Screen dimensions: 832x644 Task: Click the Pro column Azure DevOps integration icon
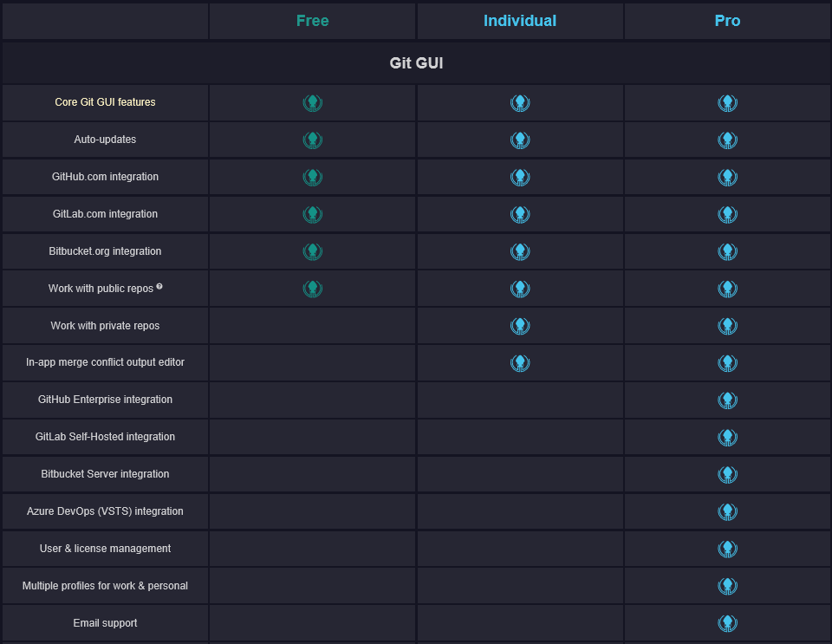(727, 511)
